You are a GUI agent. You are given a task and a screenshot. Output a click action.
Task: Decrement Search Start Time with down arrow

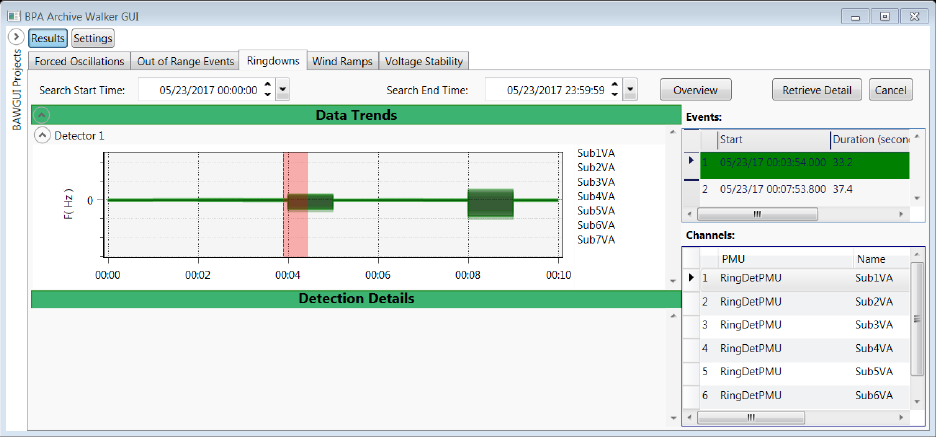pyautogui.click(x=267, y=94)
